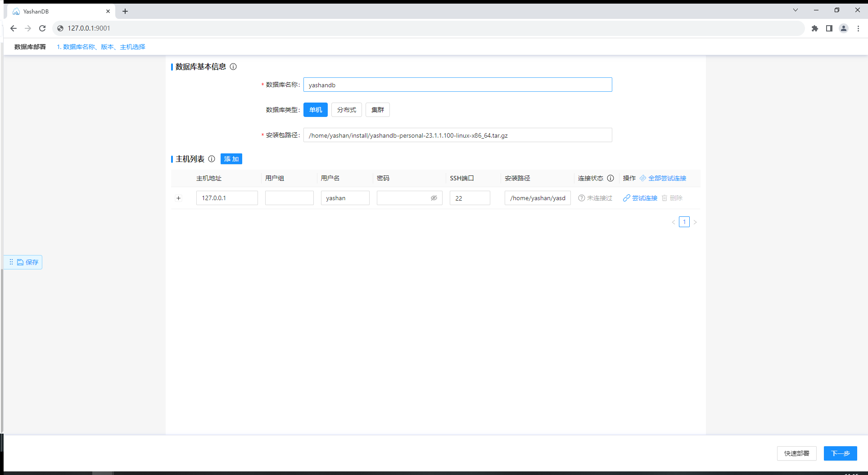Click the 主机地址 column header
Image resolution: width=868 pixels, height=475 pixels.
click(209, 178)
